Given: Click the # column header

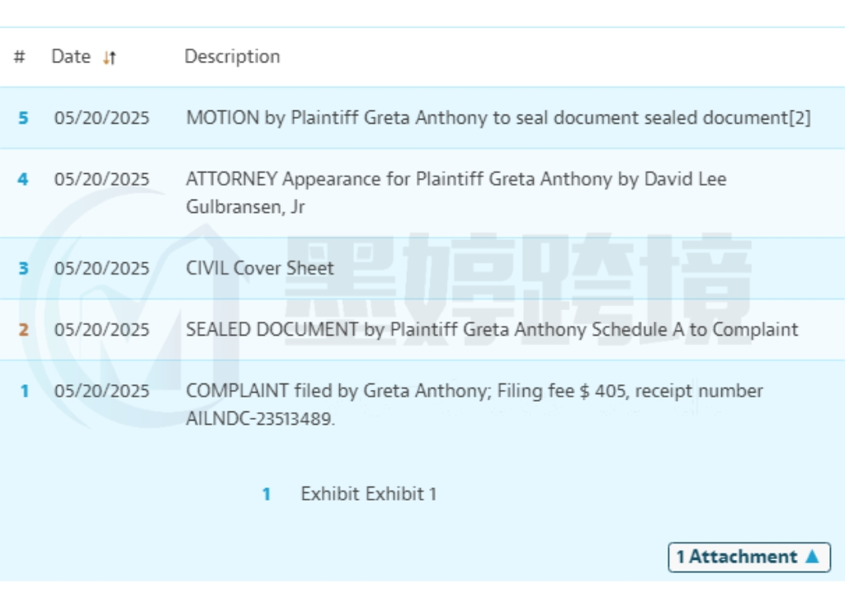Looking at the screenshot, I should pos(19,57).
